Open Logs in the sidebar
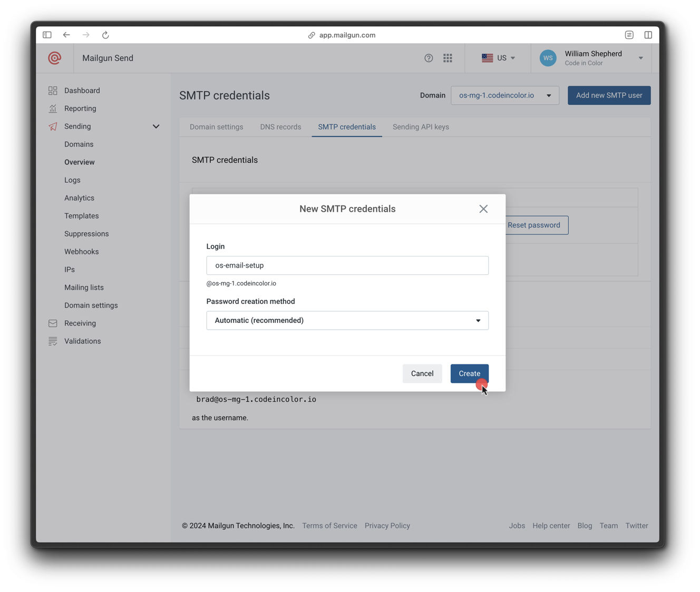The image size is (700, 592). point(72,180)
